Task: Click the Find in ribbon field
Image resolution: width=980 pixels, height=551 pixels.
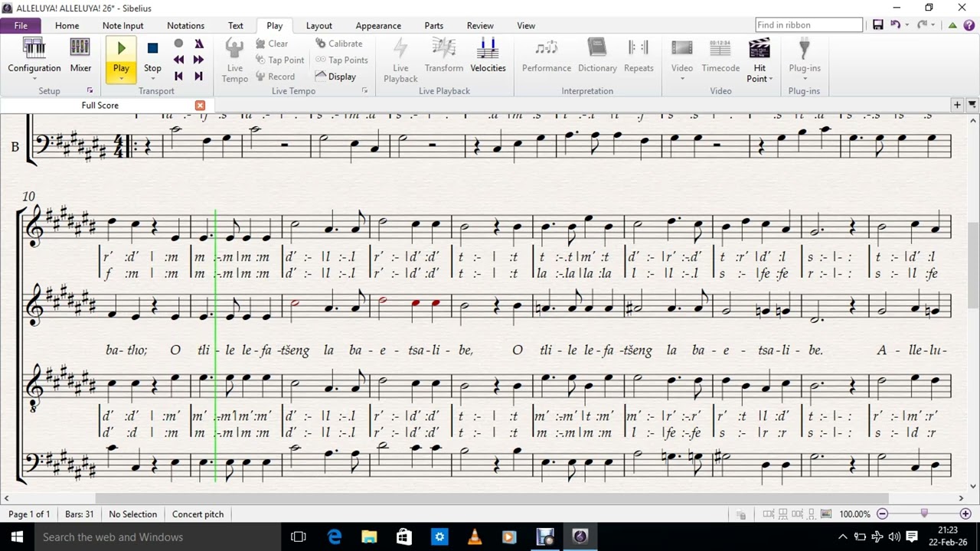Action: [x=808, y=25]
